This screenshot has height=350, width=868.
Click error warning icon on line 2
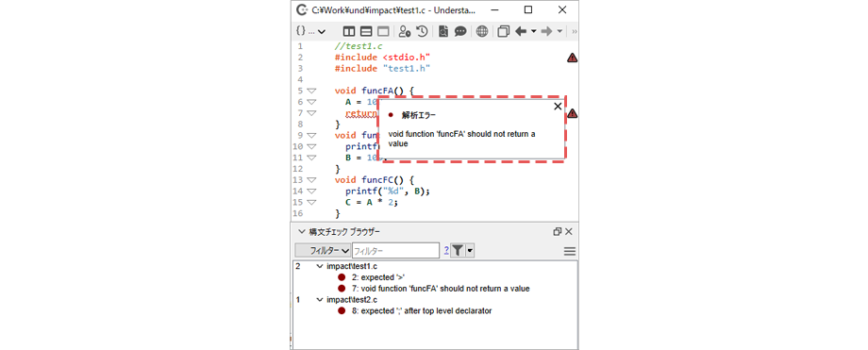tap(573, 58)
